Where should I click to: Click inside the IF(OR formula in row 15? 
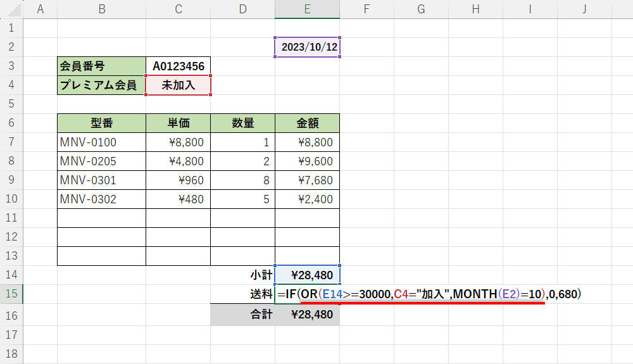pos(429,294)
